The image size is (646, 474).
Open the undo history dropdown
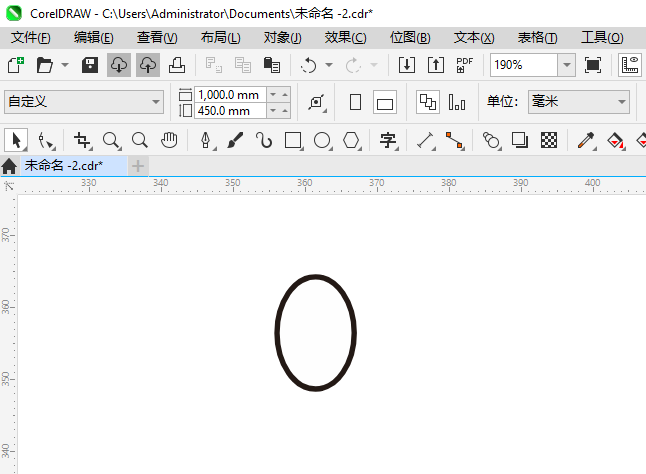(x=329, y=65)
